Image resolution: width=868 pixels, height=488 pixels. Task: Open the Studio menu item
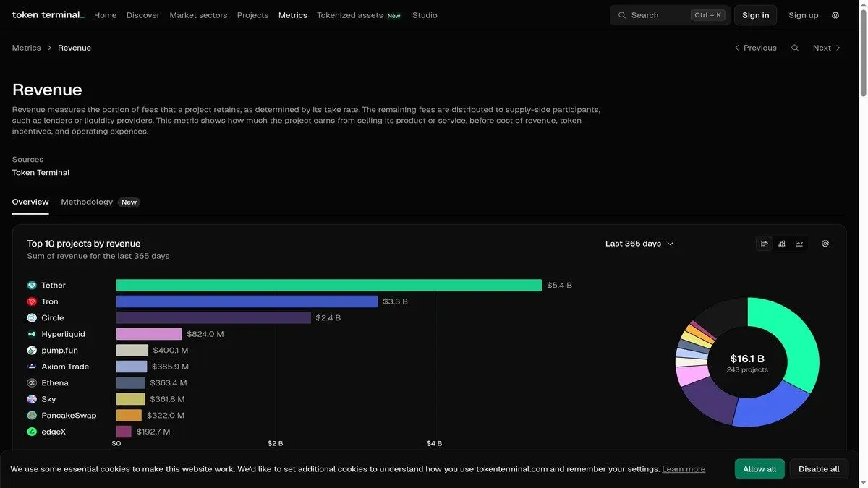click(425, 15)
